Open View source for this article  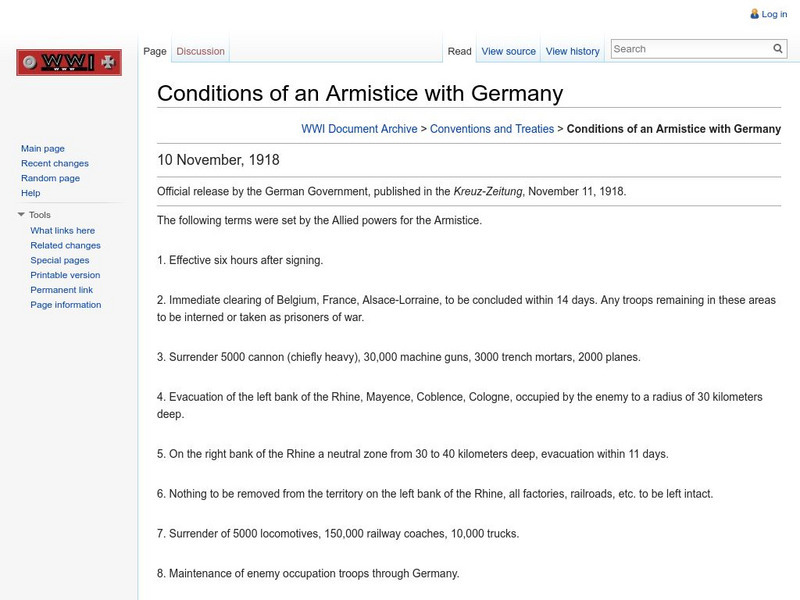506,50
